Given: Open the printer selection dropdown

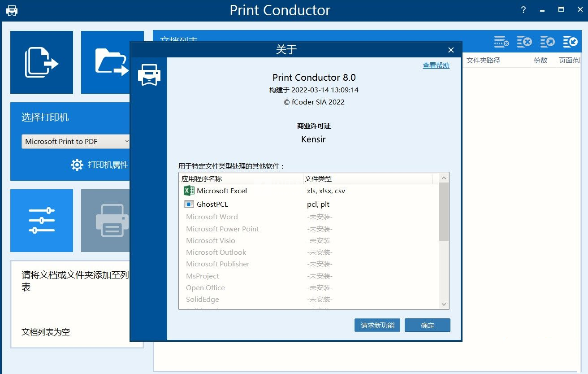Looking at the screenshot, I should [x=76, y=141].
